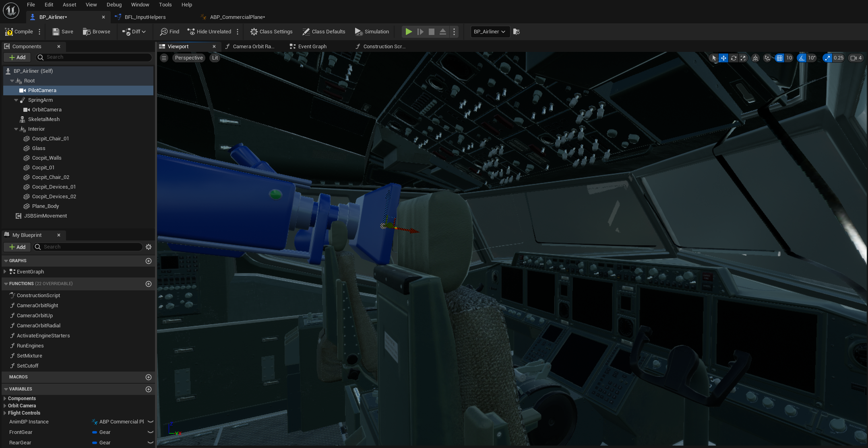This screenshot has width=868, height=448.
Task: Toggle scale snapping in viewport
Action: [x=827, y=58]
